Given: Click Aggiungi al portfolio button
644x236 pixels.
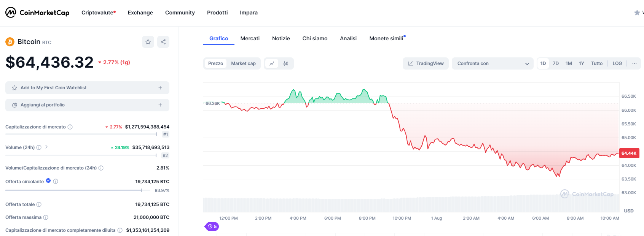Looking at the screenshot, I should [x=87, y=105].
